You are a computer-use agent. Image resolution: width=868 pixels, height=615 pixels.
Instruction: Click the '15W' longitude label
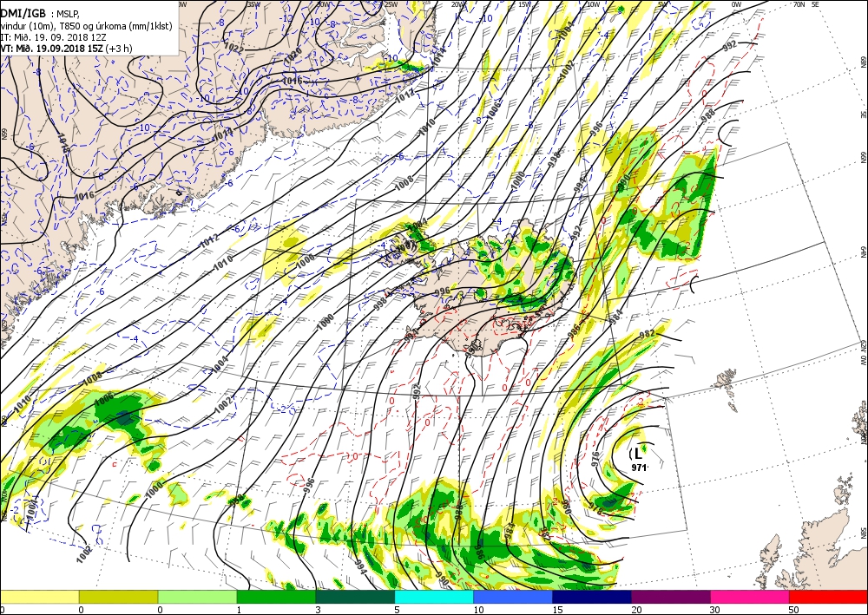tap(525, 3)
